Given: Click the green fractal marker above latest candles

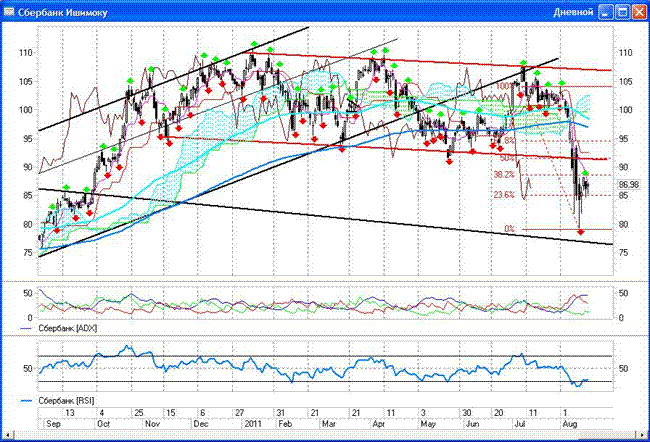Looking at the screenshot, I should click(x=586, y=174).
